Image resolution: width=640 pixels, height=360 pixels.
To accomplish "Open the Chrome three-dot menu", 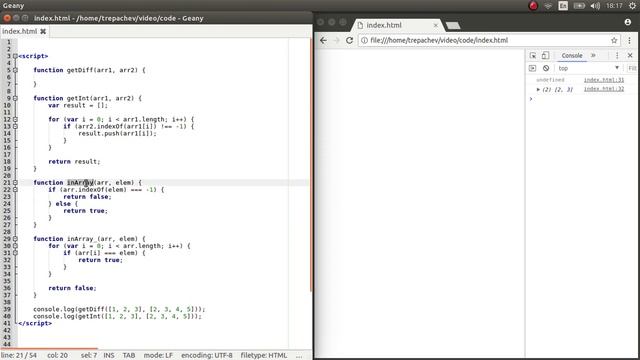I will pos(629,40).
